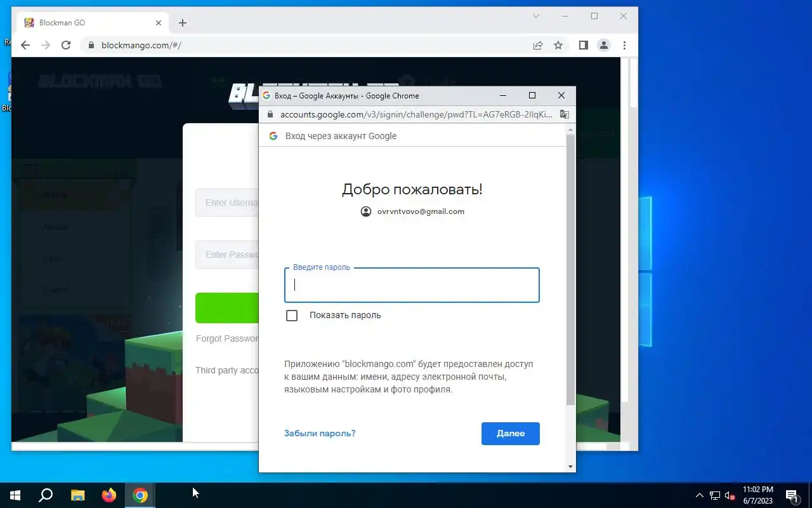Screen dimensions: 812x508
Task: Reload the blockmango.com page
Action: [x=66, y=45]
